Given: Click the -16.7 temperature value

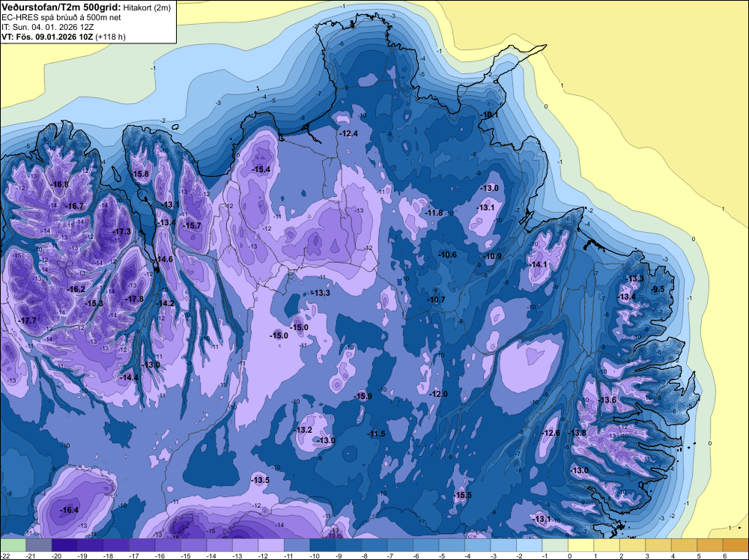Looking at the screenshot, I should coord(75,206).
